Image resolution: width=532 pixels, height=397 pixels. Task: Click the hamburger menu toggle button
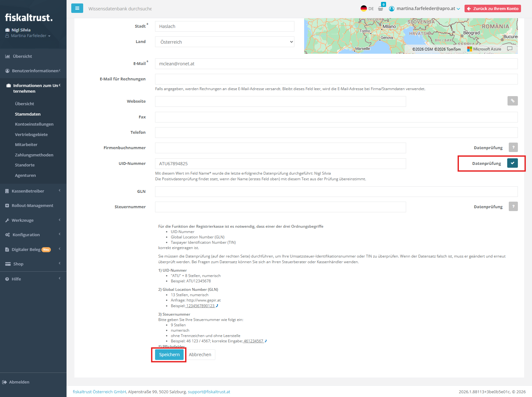pyautogui.click(x=77, y=8)
